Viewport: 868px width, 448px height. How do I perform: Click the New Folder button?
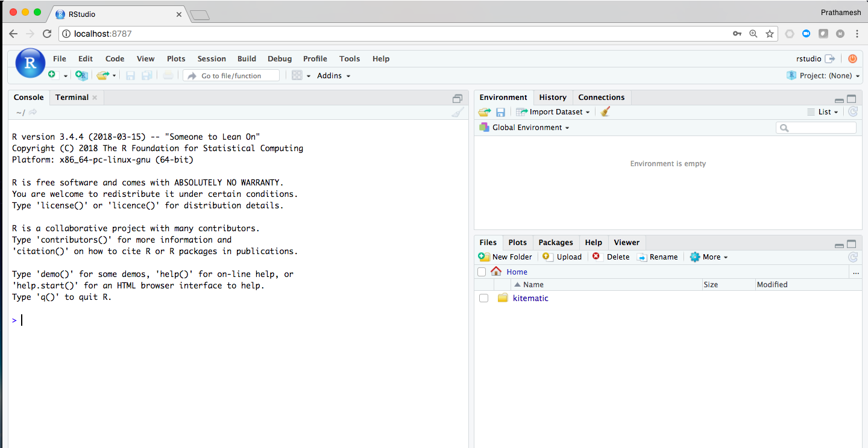[505, 257]
